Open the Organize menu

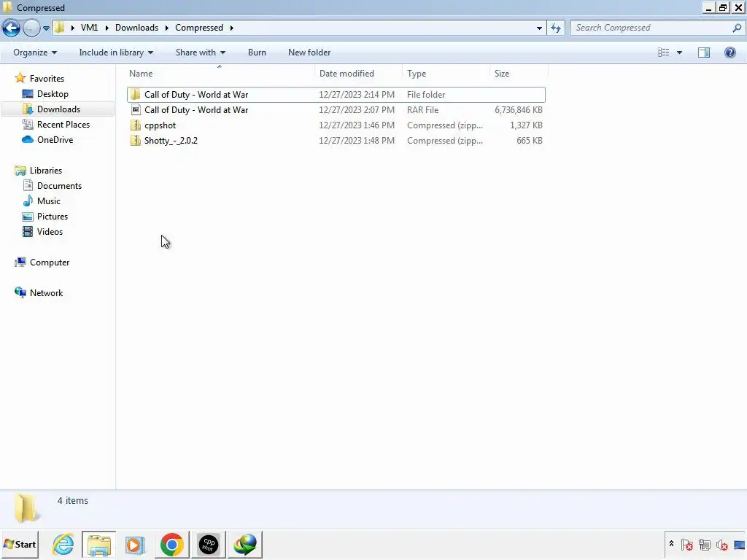(x=35, y=52)
